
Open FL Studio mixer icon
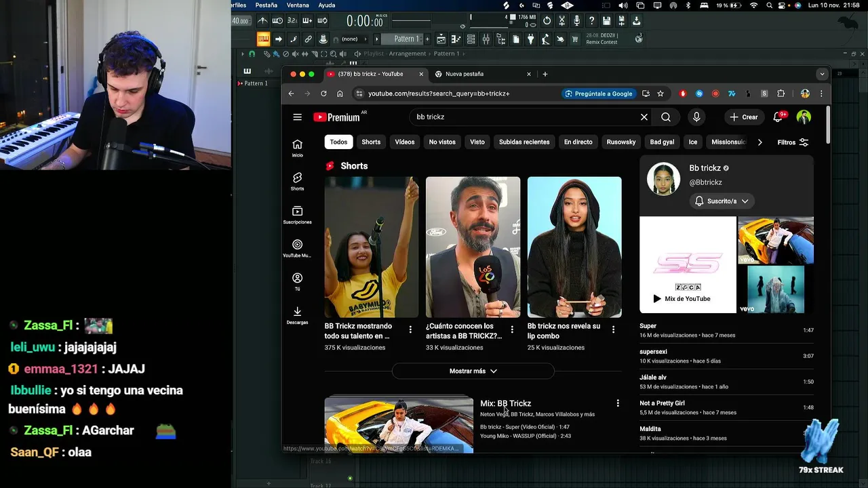click(486, 39)
